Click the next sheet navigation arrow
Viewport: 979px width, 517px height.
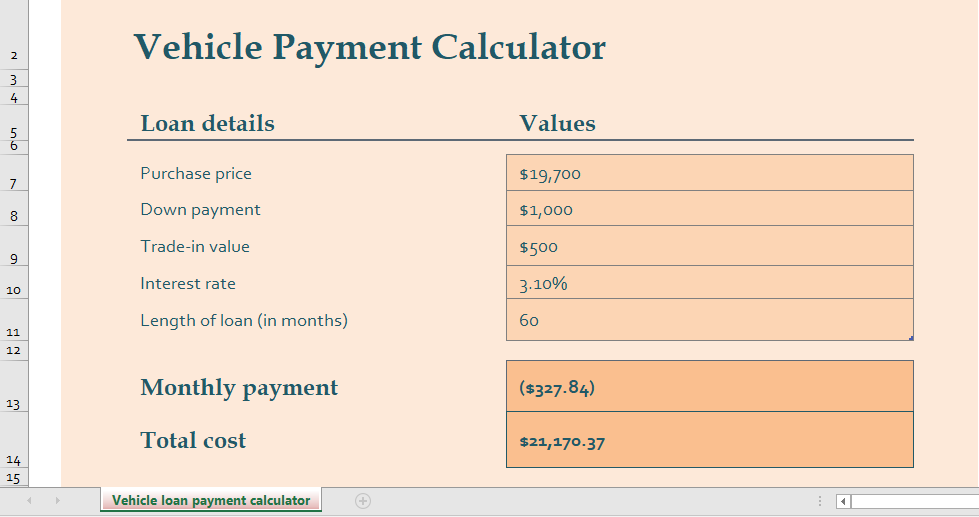pos(57,500)
